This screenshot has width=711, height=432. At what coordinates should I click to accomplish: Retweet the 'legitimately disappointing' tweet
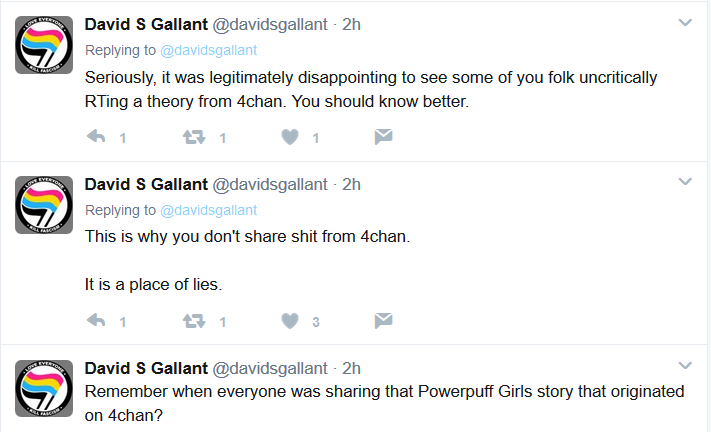tap(194, 137)
